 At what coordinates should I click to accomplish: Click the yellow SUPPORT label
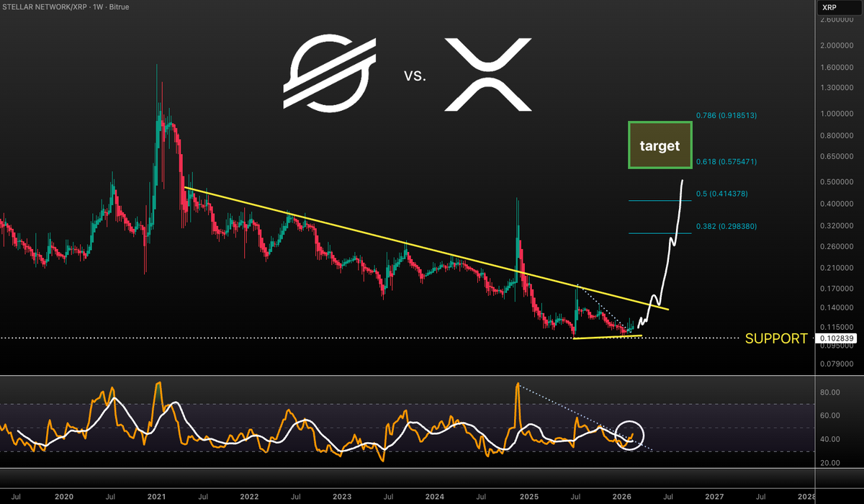776,338
